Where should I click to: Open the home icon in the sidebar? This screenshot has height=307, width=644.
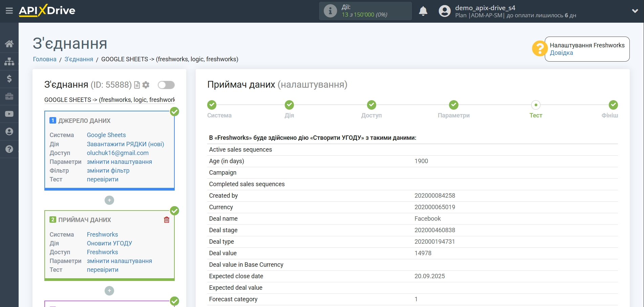click(x=9, y=44)
